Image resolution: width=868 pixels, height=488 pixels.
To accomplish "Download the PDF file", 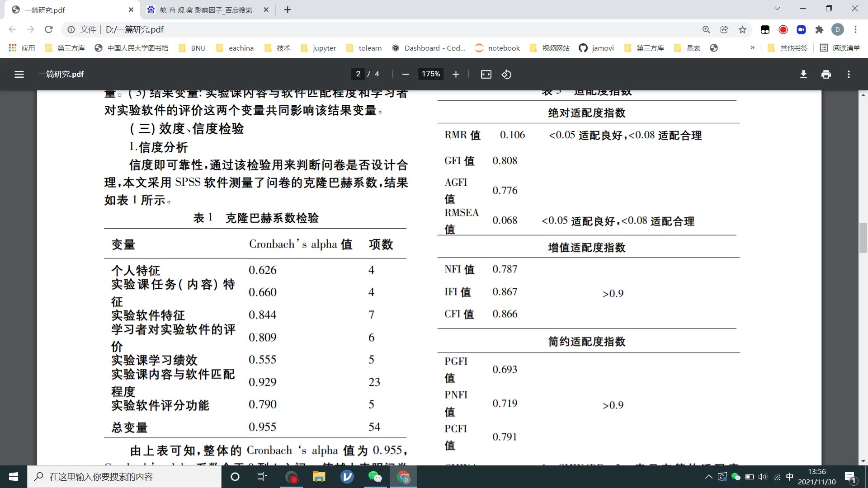I will tap(803, 74).
